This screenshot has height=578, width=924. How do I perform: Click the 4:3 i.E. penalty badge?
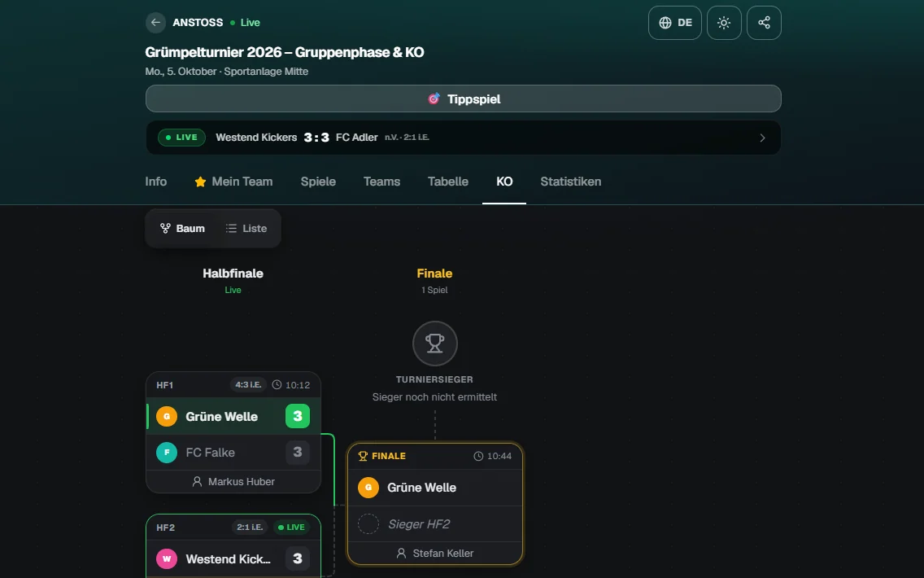point(248,385)
